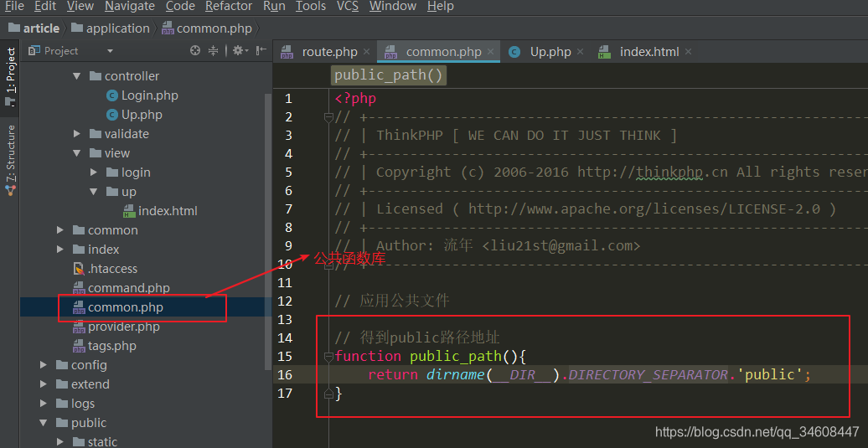Click the public_path() breadcrumb in editor
This screenshot has height=448, width=868.
pyautogui.click(x=389, y=75)
